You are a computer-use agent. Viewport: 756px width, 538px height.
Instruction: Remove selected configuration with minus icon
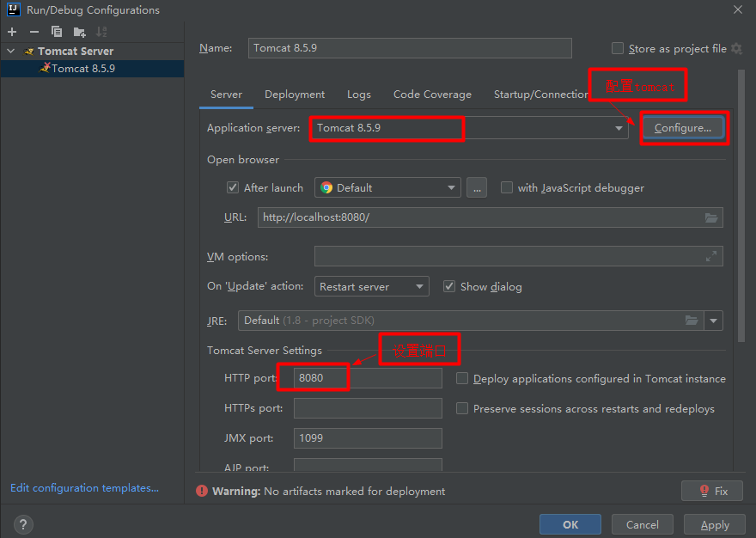34,32
